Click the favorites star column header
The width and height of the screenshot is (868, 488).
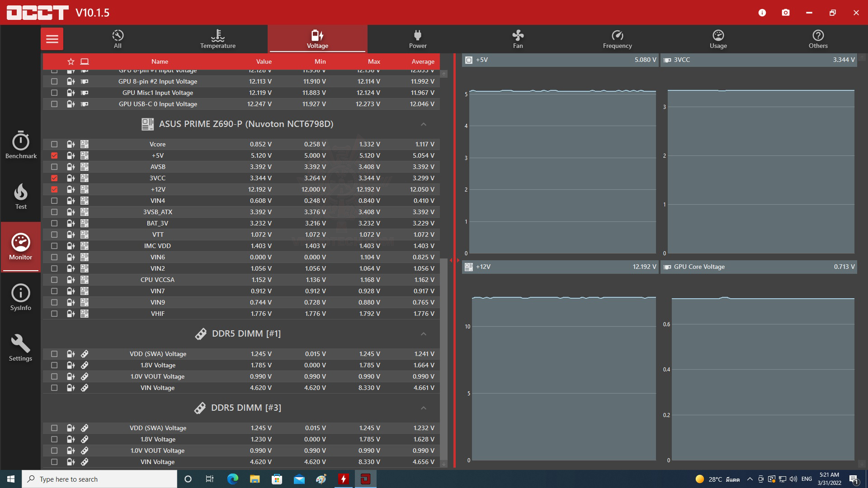(x=71, y=61)
